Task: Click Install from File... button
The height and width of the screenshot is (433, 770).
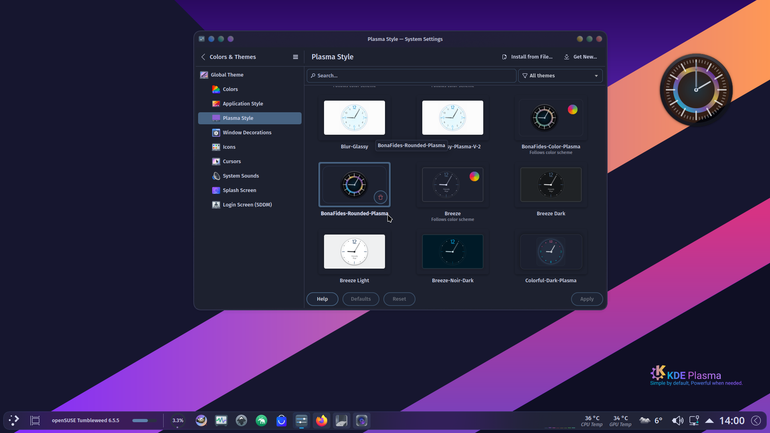Action: click(527, 57)
